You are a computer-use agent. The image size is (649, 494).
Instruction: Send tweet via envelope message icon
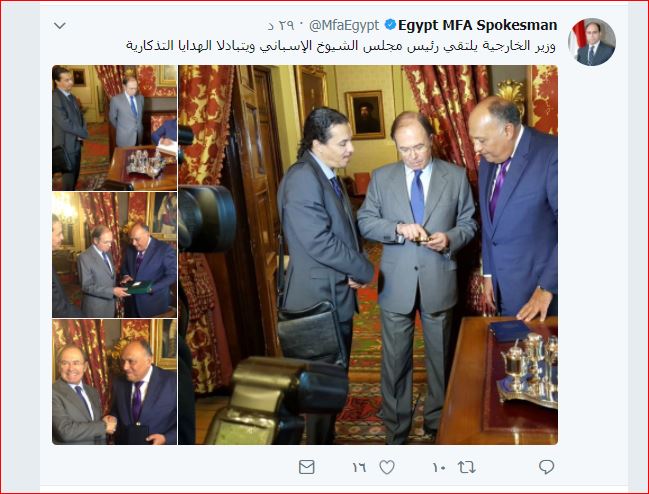[x=307, y=467]
